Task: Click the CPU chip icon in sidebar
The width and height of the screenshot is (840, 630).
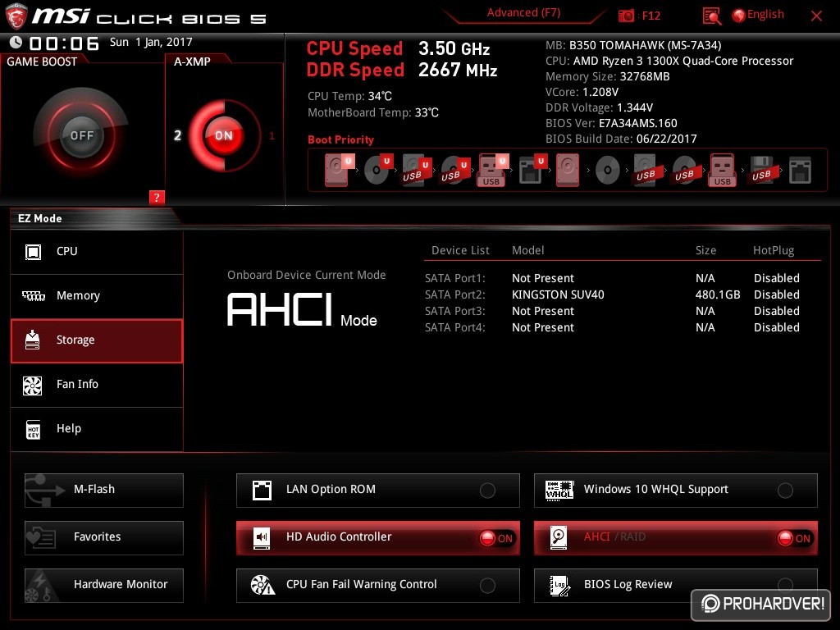Action: click(x=33, y=251)
